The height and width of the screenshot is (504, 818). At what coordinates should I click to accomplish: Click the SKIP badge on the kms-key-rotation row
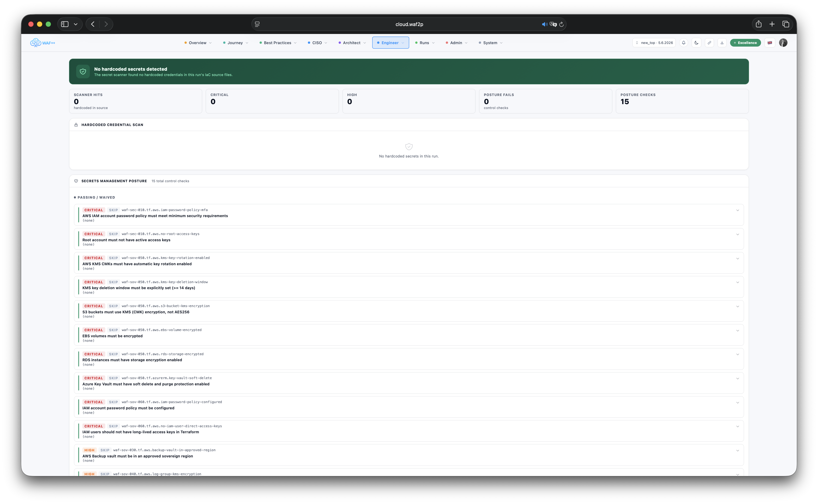point(113,258)
